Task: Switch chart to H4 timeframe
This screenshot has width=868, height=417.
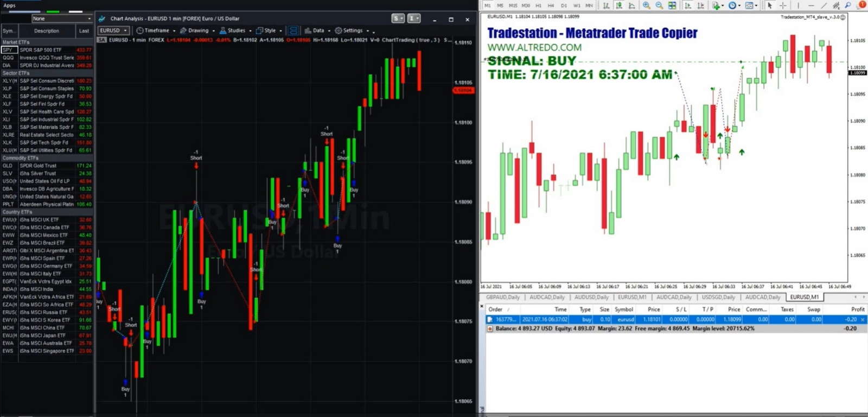Action: (x=551, y=5)
